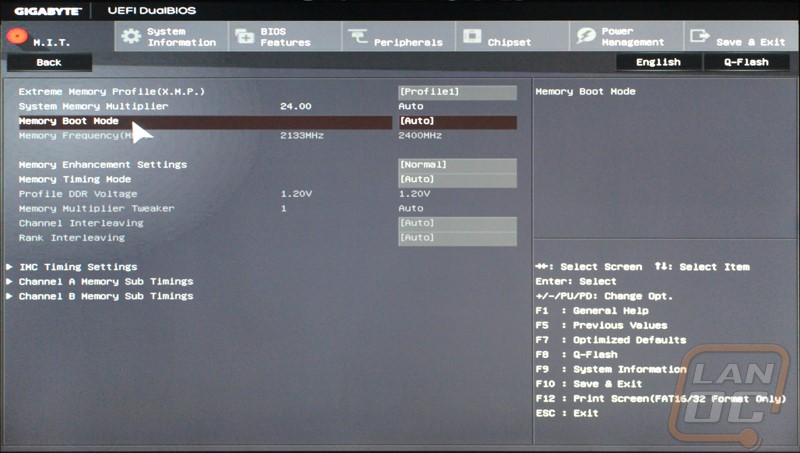This screenshot has width=800, height=453.
Task: Select the Memory Enhancement Settings label
Action: (103, 165)
